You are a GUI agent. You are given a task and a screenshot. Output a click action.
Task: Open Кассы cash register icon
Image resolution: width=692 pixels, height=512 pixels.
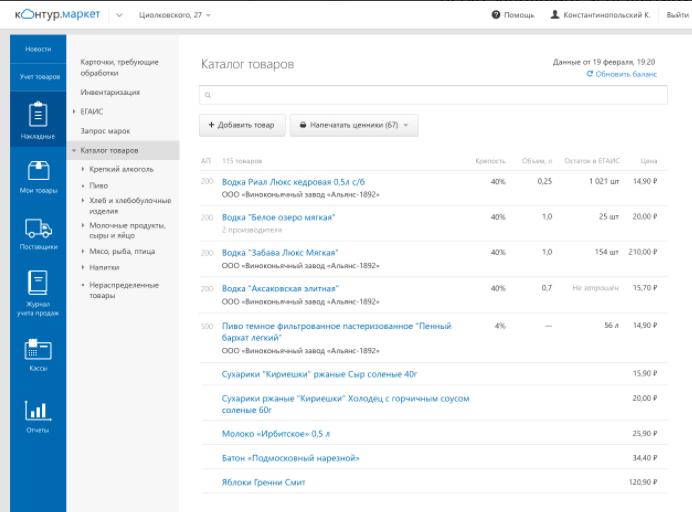(38, 349)
